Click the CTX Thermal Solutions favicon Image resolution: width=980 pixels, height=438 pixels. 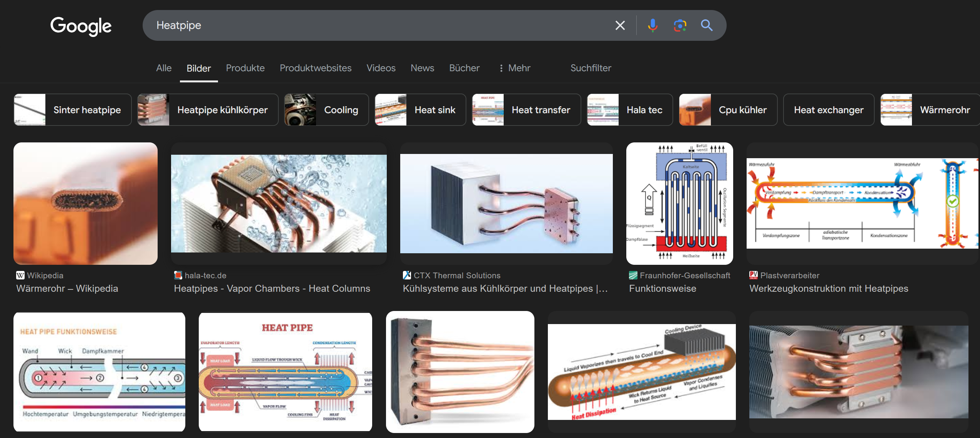click(x=407, y=275)
